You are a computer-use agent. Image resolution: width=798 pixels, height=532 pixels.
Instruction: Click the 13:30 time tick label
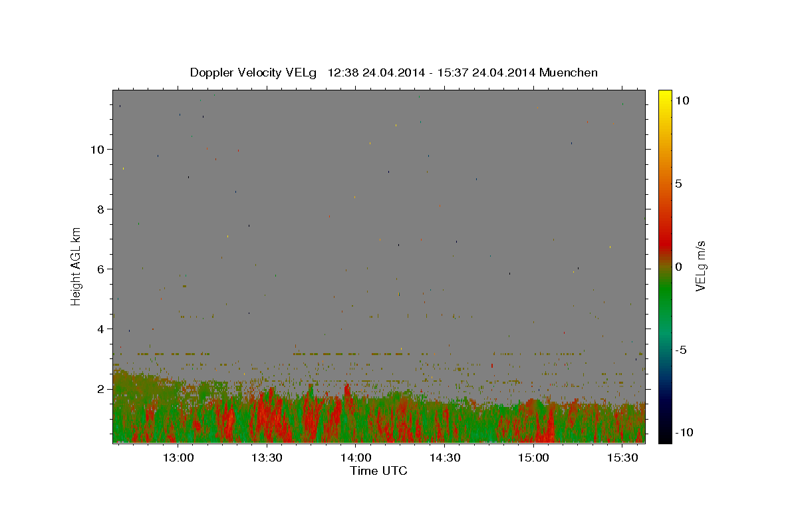267,458
